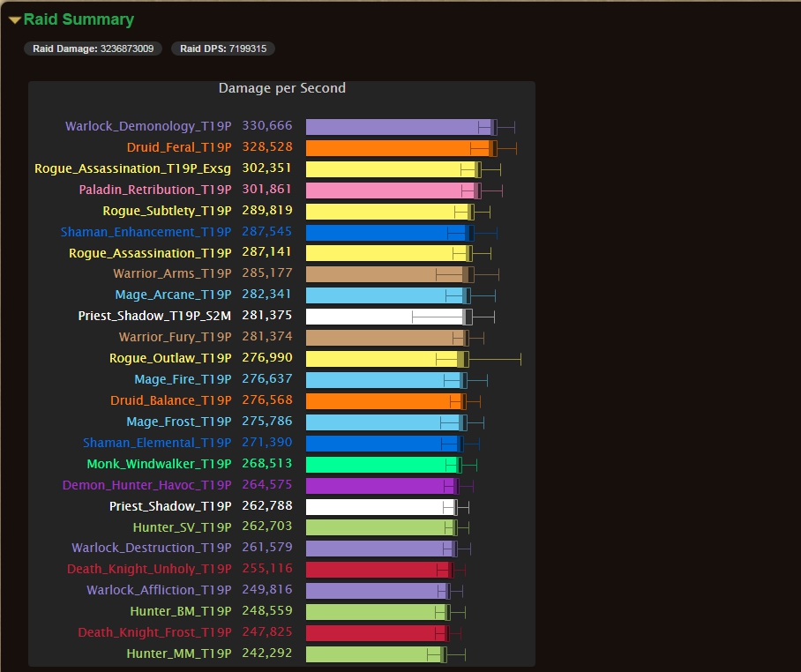This screenshot has width=801, height=672.
Task: Click the Hunter_SV_T19P DPS value 262,703
Action: (267, 526)
